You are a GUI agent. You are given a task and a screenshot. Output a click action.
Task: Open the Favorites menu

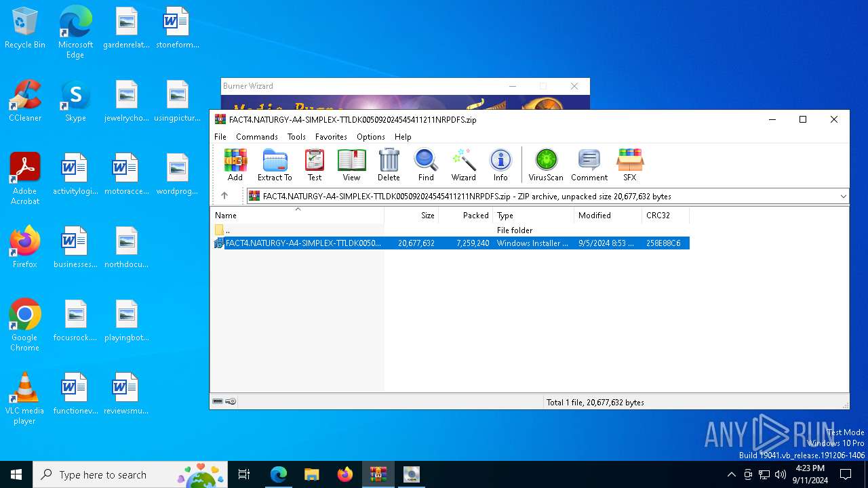point(331,137)
